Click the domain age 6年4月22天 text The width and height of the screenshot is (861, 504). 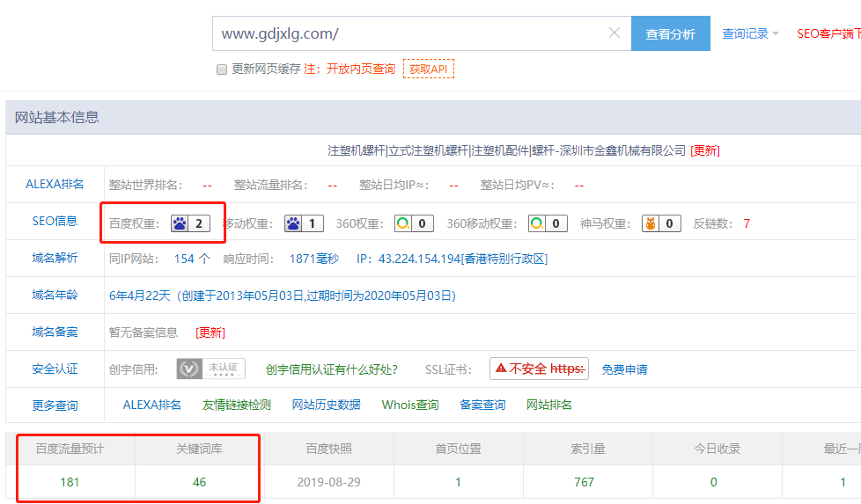[139, 296]
